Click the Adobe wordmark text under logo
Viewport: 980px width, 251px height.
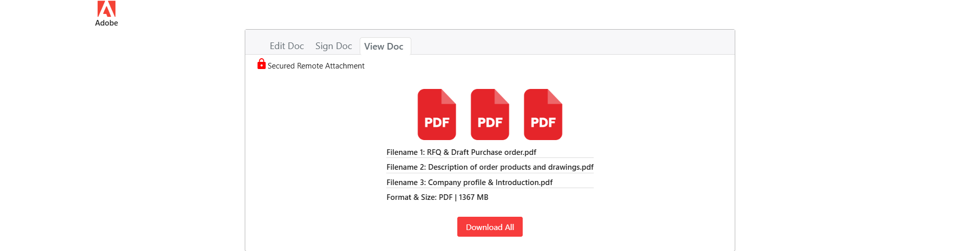106,23
